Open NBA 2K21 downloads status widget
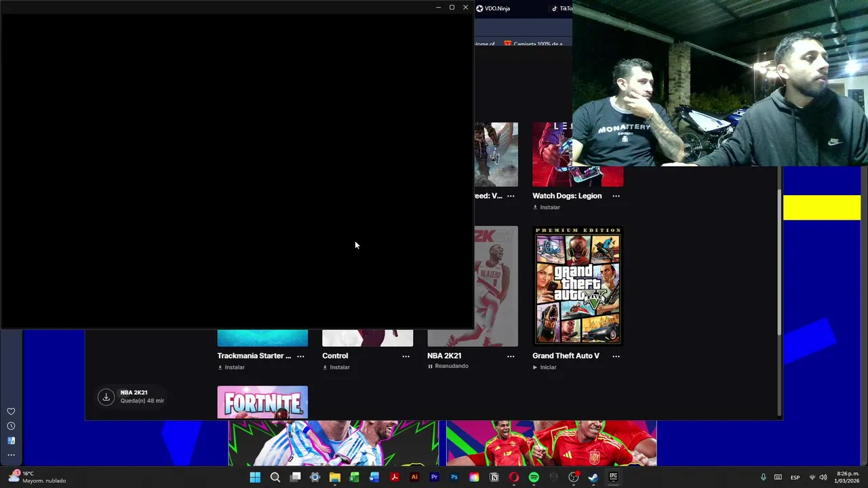Viewport: 868px width, 488px height. (131, 396)
